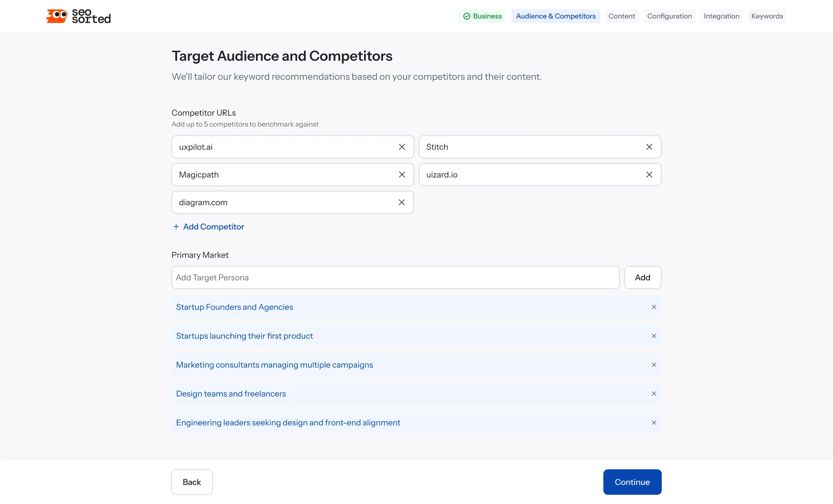The image size is (833, 504).
Task: Delete Design teams and freelancers persona
Action: click(x=654, y=394)
